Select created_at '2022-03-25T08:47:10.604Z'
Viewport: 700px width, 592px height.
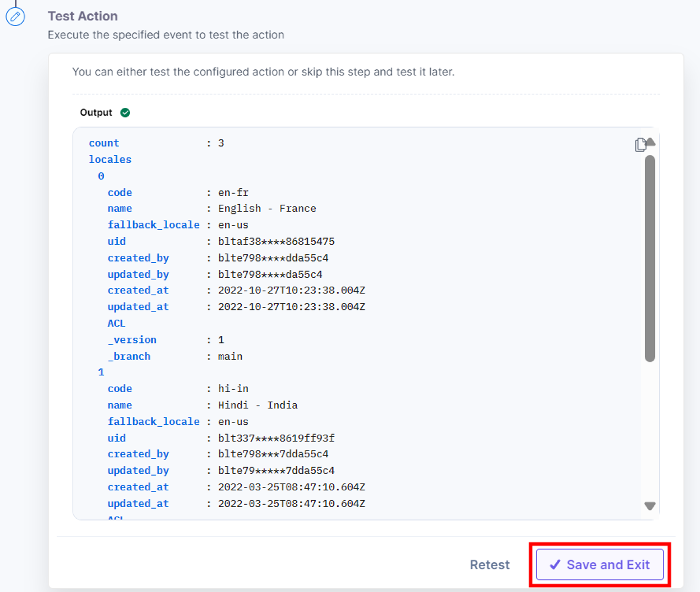tap(292, 487)
